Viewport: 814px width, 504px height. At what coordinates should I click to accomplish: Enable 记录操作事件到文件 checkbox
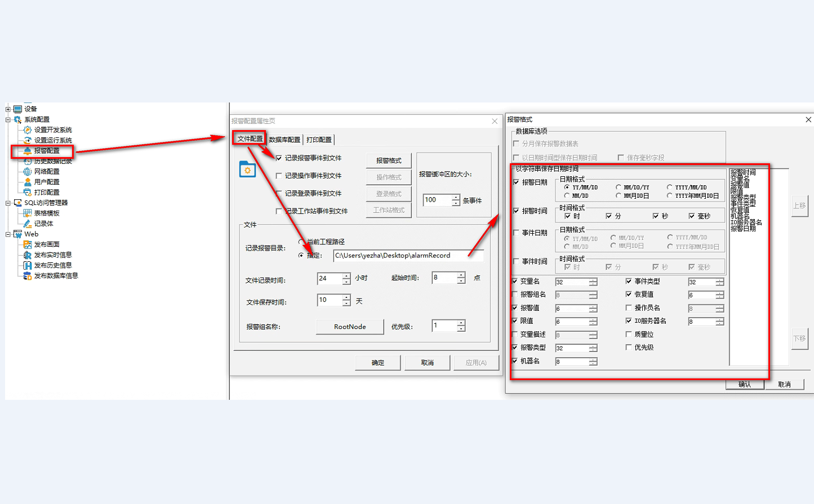pyautogui.click(x=279, y=176)
